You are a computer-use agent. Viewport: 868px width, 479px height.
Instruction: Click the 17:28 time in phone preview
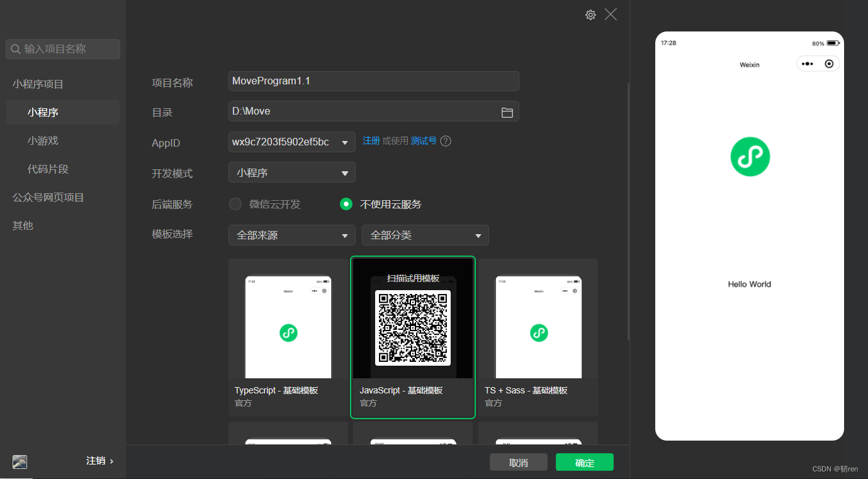tap(668, 43)
